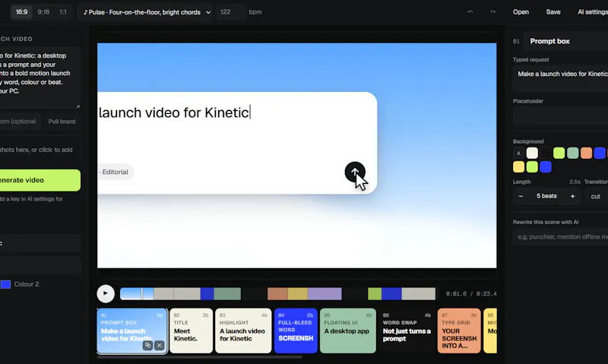Screen dimensions: 608x364
Task: Select scene 05 Floating UI card
Action: point(348,331)
